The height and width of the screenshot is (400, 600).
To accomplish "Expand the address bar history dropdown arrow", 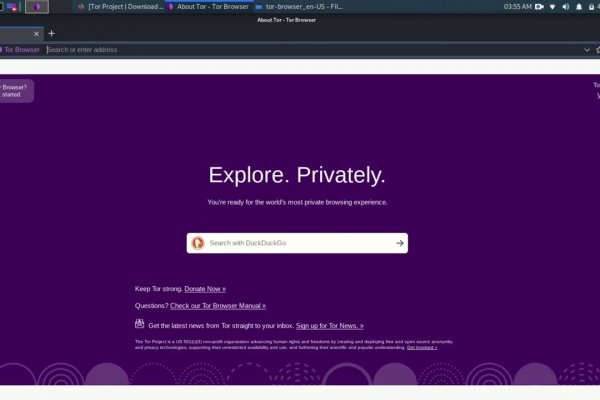I will pyautogui.click(x=587, y=49).
